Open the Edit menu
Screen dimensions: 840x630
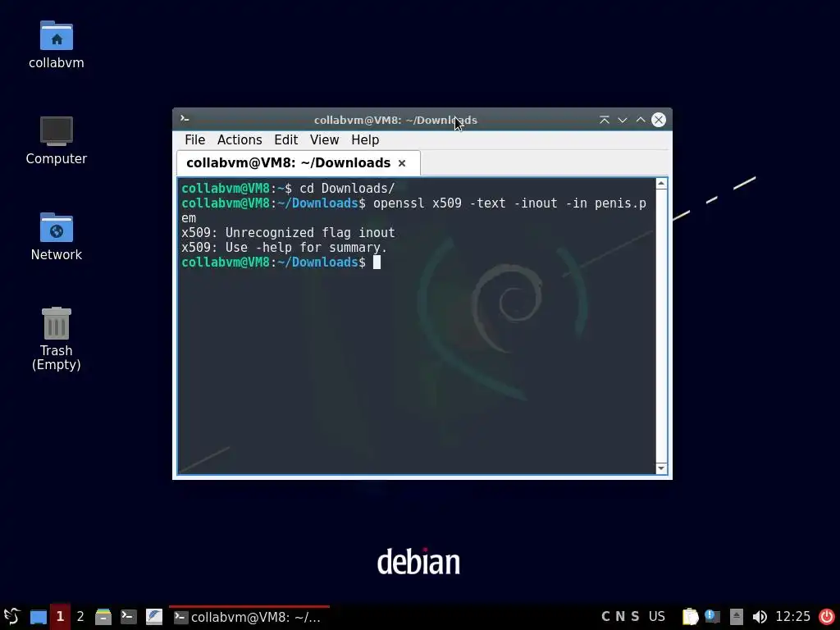[x=286, y=139]
